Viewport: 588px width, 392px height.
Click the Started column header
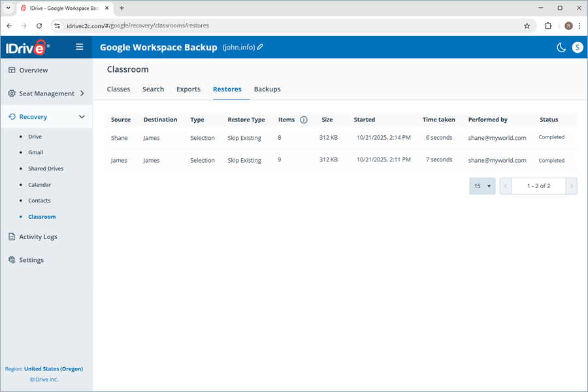click(x=364, y=120)
